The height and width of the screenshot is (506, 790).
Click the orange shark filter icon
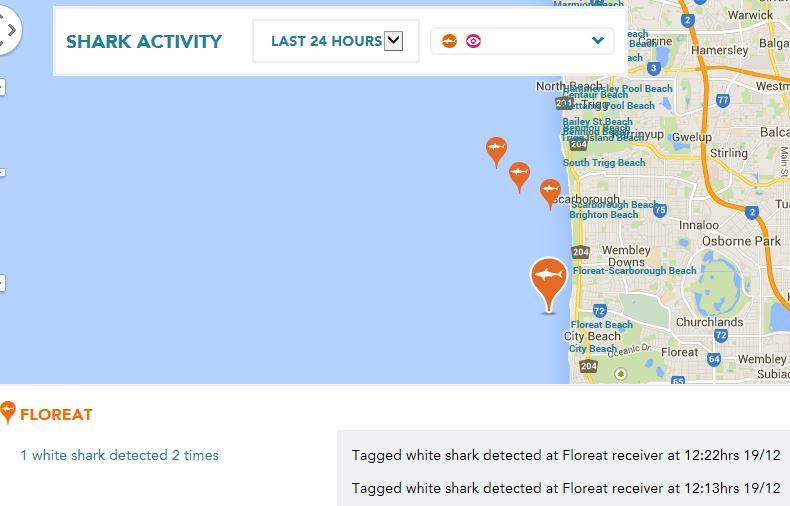450,41
